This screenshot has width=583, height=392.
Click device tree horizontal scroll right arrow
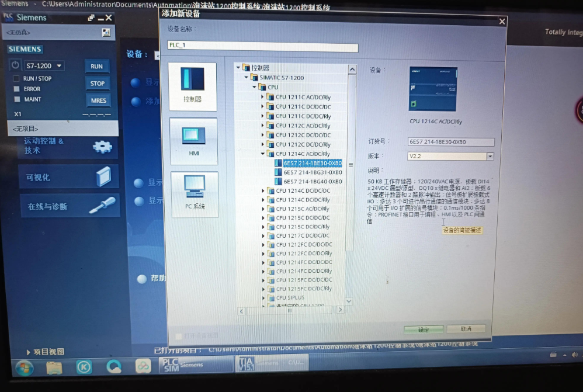tap(340, 310)
